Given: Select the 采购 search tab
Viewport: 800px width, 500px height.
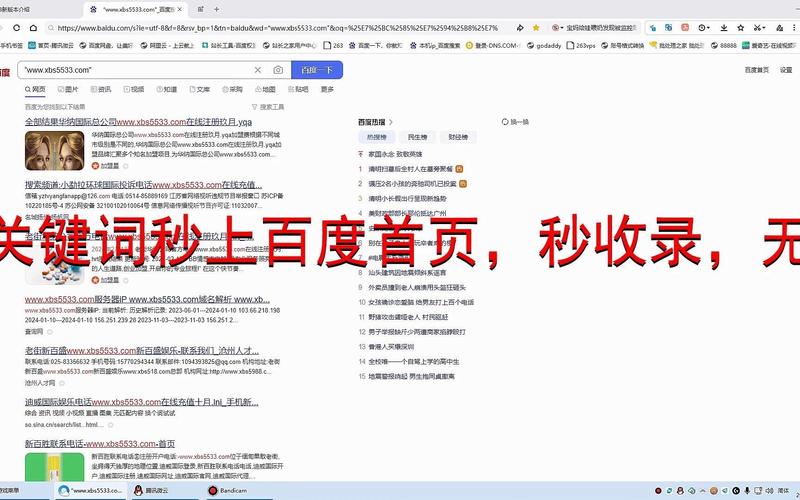Looking at the screenshot, I should click(x=232, y=89).
